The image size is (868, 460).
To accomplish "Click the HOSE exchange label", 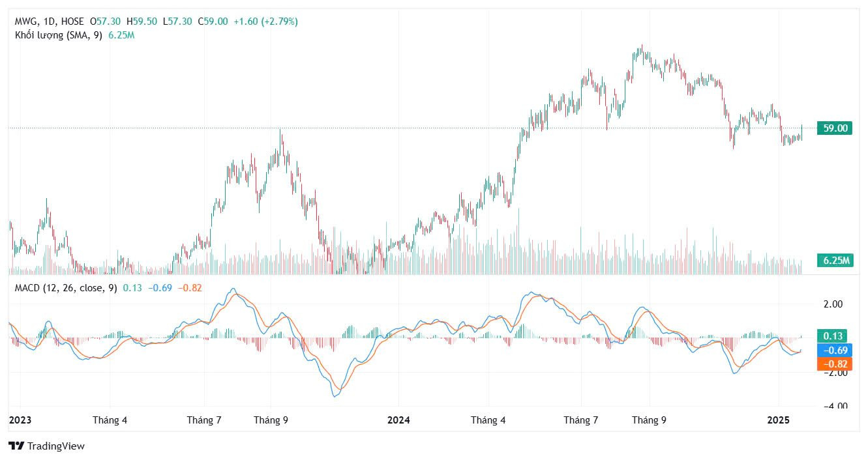I will click(72, 22).
